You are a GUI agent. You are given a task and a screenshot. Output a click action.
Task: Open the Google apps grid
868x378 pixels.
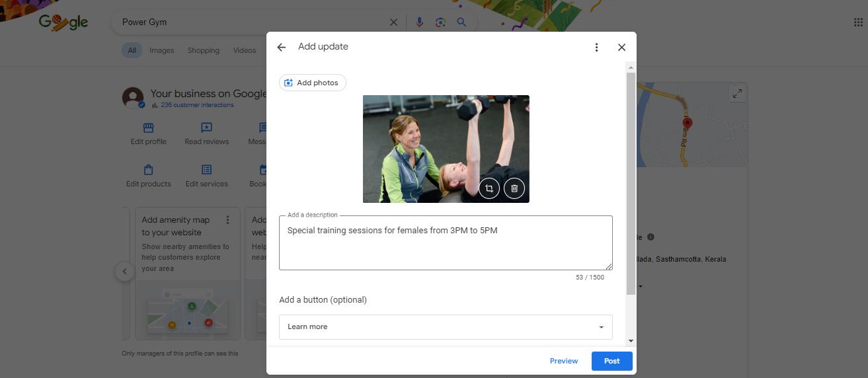click(858, 22)
